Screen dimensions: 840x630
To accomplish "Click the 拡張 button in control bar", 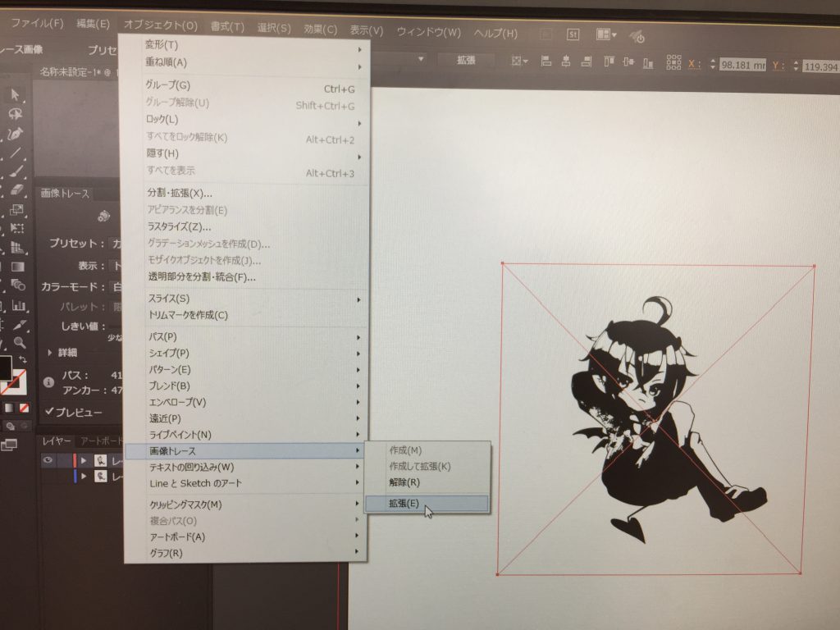I will coord(466,60).
